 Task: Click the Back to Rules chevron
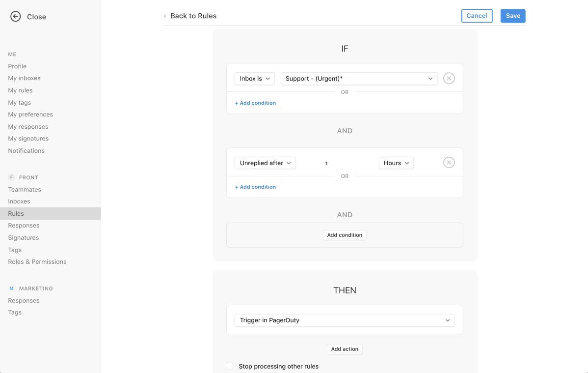165,16
